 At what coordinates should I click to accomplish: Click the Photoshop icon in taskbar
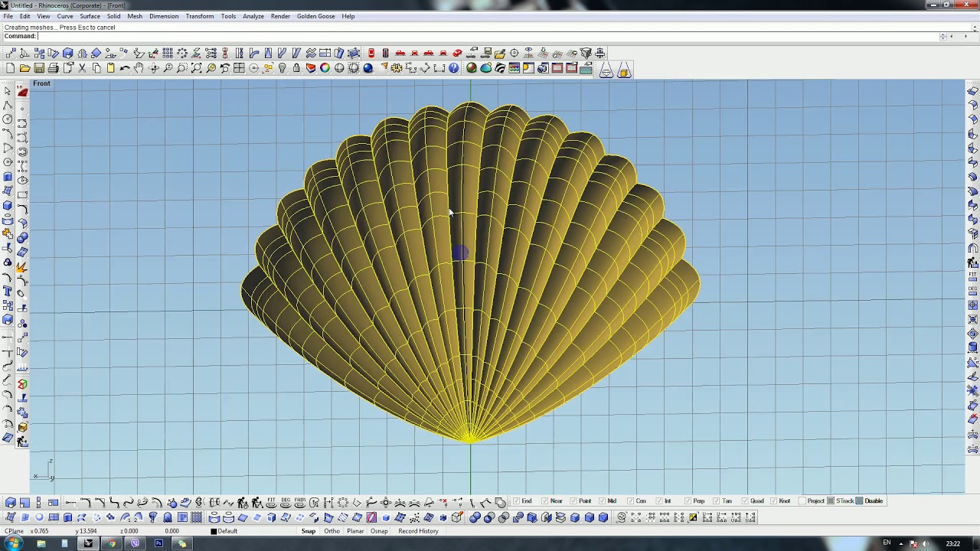158,543
